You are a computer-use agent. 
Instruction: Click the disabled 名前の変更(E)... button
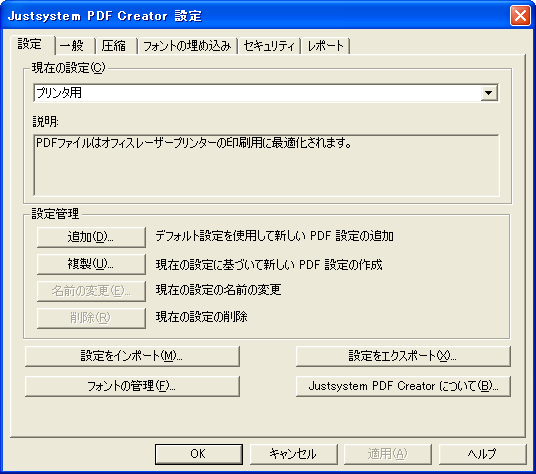[x=91, y=291]
